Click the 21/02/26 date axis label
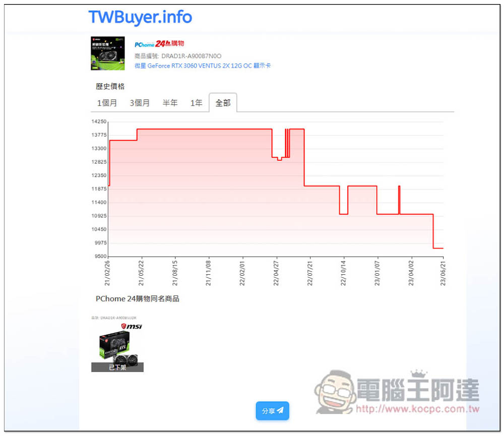This screenshot has width=504, height=436. pyautogui.click(x=107, y=273)
